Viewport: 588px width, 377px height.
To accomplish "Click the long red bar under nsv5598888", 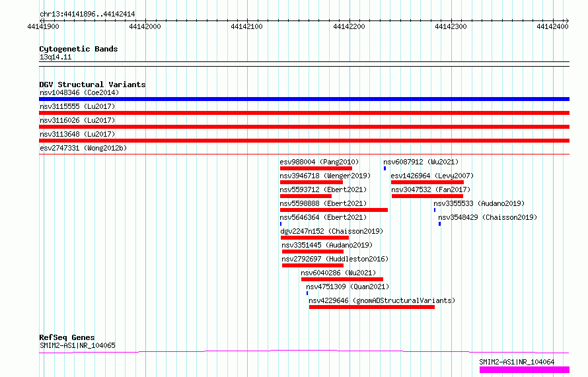I will pyautogui.click(x=334, y=210).
